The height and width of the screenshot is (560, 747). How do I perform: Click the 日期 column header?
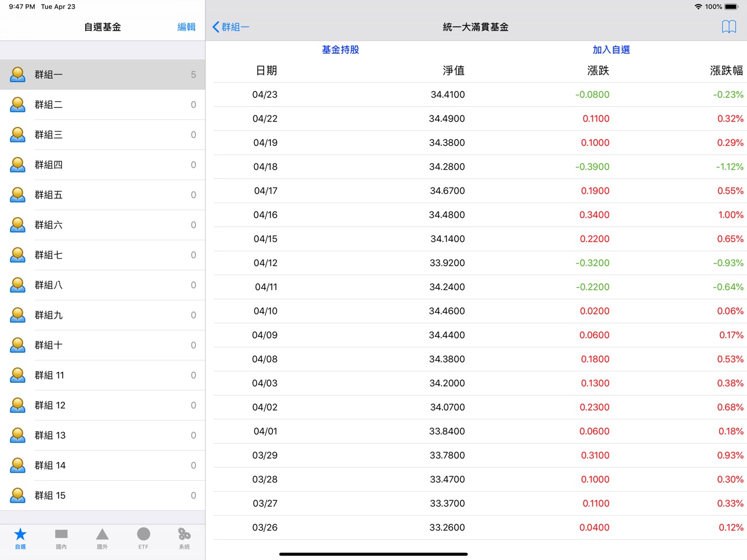266,71
